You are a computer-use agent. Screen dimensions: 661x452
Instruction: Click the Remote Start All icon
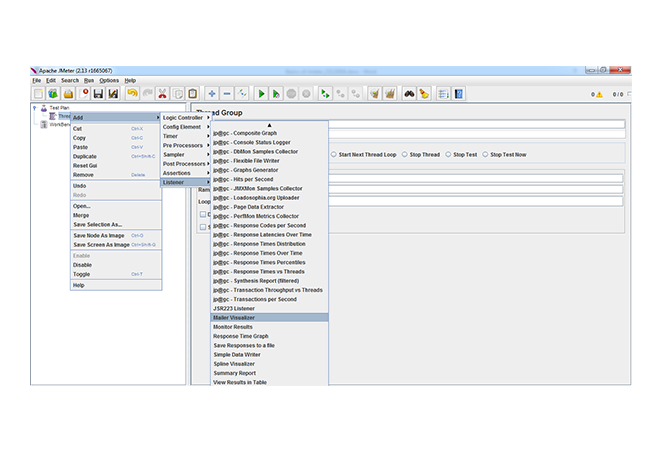(325, 94)
